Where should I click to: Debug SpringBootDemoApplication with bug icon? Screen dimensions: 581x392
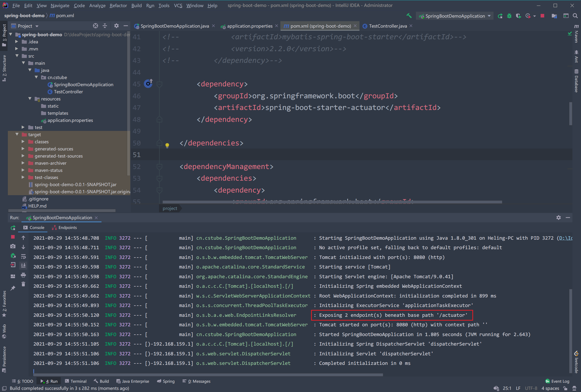tap(509, 16)
